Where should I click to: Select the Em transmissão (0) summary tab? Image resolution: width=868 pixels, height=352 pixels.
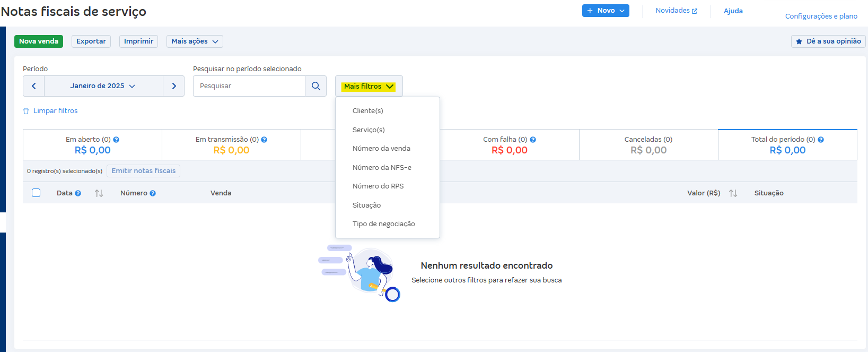[x=231, y=145]
